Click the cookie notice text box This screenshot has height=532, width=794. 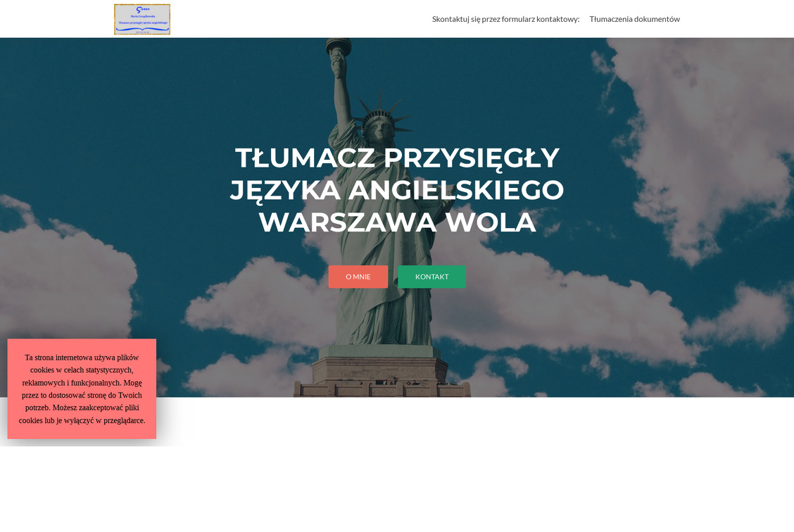82,388
